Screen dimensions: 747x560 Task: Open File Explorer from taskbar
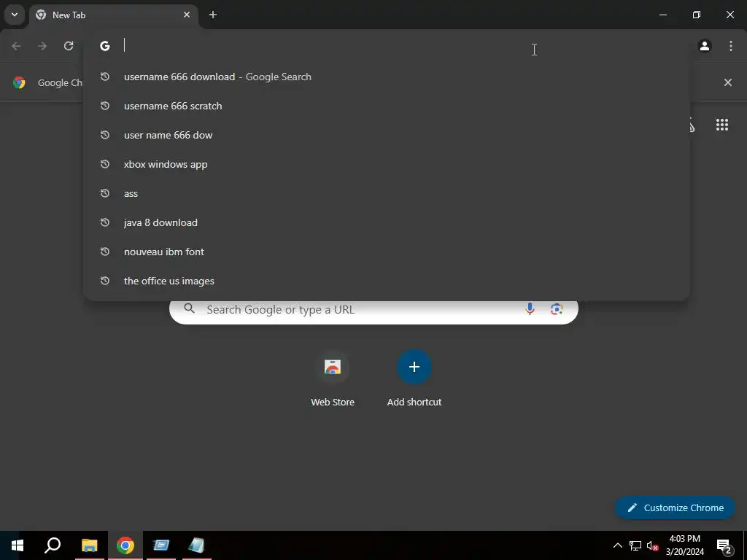tap(89, 545)
